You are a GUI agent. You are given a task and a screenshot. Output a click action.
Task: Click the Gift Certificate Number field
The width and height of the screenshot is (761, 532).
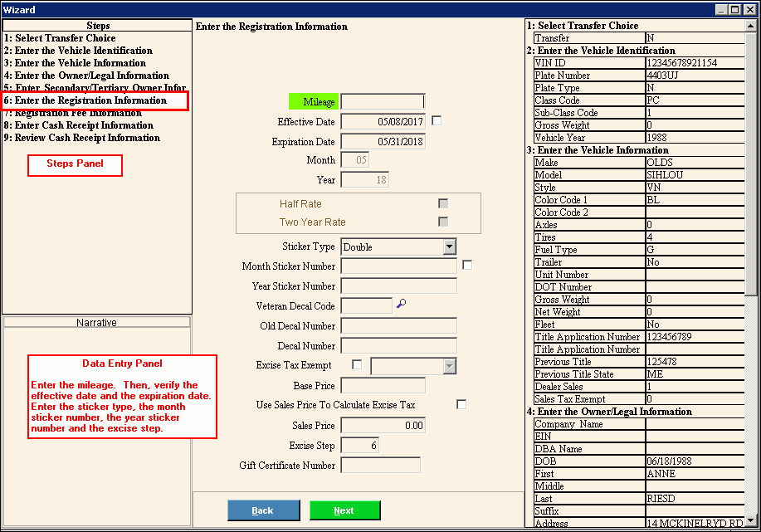click(380, 465)
